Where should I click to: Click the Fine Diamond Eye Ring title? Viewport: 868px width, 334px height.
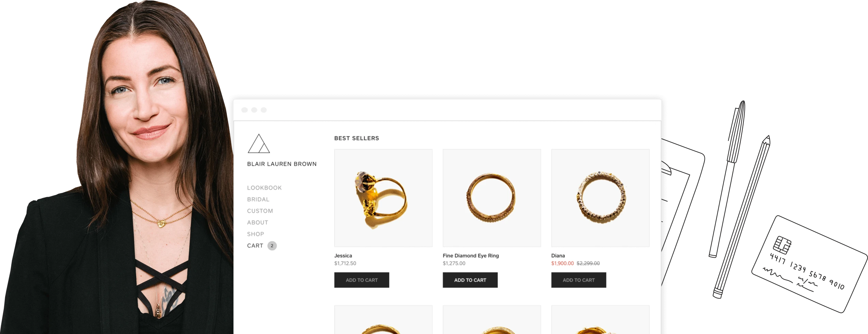coord(471,256)
